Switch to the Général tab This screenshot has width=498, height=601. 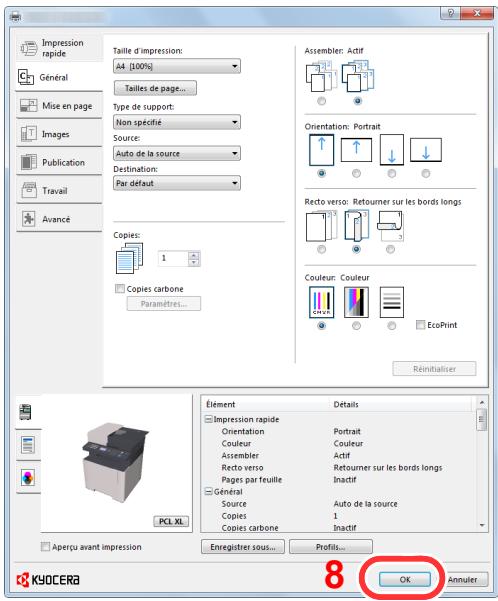tap(59, 77)
